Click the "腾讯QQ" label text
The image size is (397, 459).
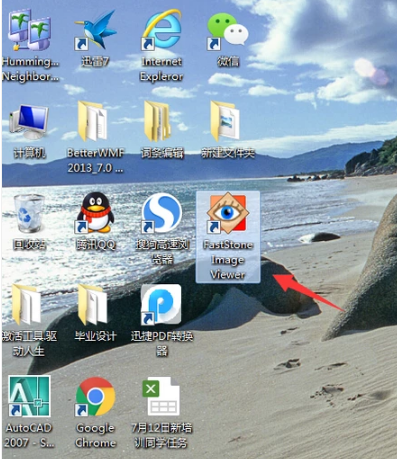point(95,245)
